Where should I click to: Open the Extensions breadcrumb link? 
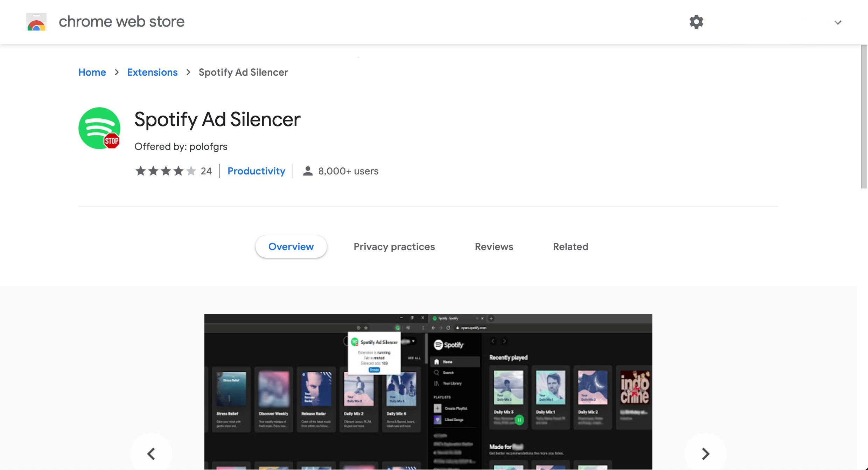coord(152,72)
